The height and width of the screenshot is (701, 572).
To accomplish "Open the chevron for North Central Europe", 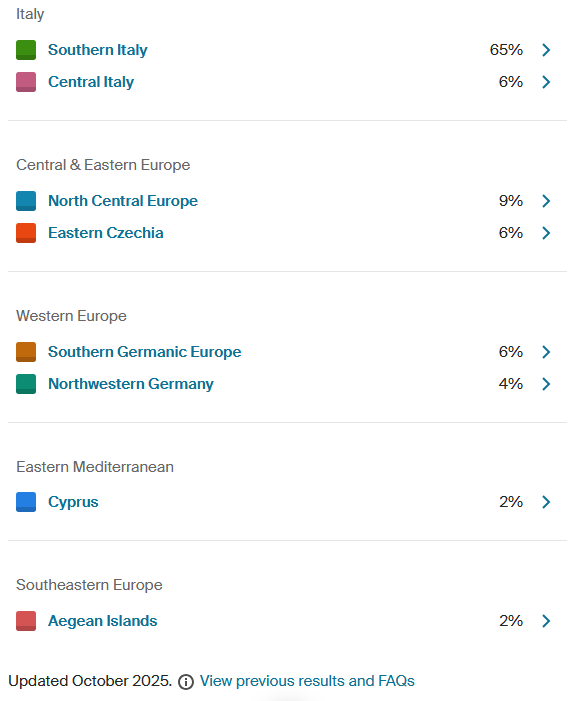I will (546, 201).
